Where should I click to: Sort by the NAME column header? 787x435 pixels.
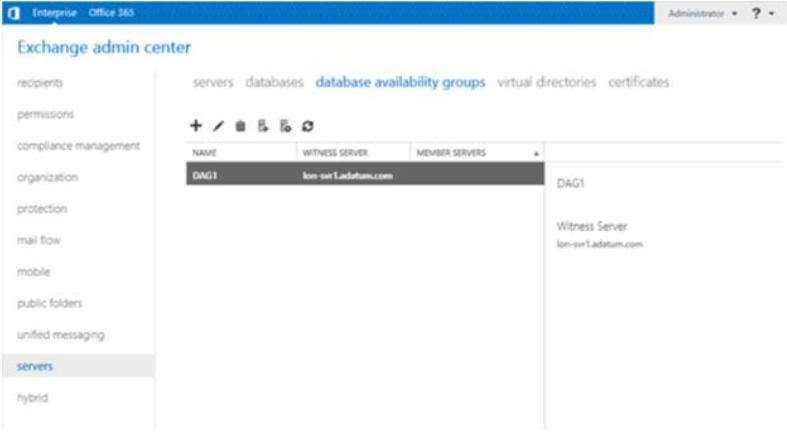coord(241,153)
